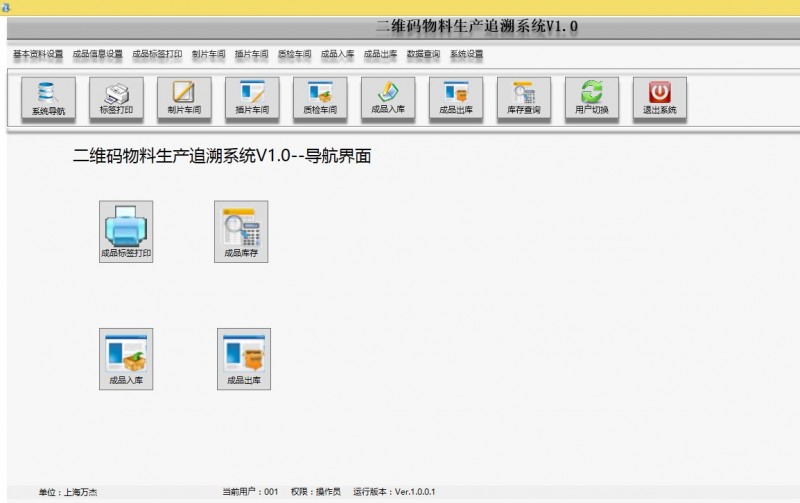Click 插片车间 in the menu bar

click(x=251, y=54)
